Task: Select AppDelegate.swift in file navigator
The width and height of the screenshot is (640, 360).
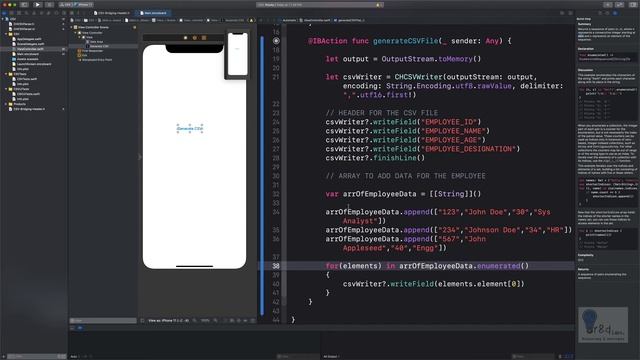Action: pyautogui.click(x=29, y=39)
